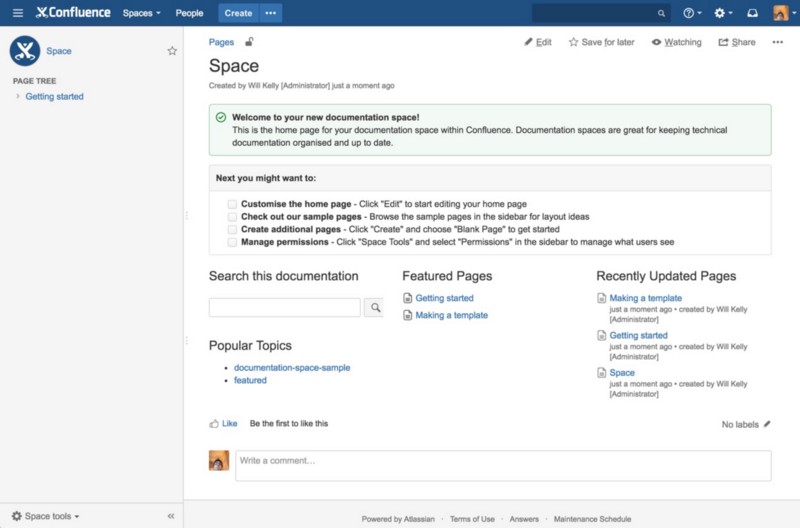Open the Spaces dropdown menu
This screenshot has width=800, height=528.
click(x=141, y=13)
